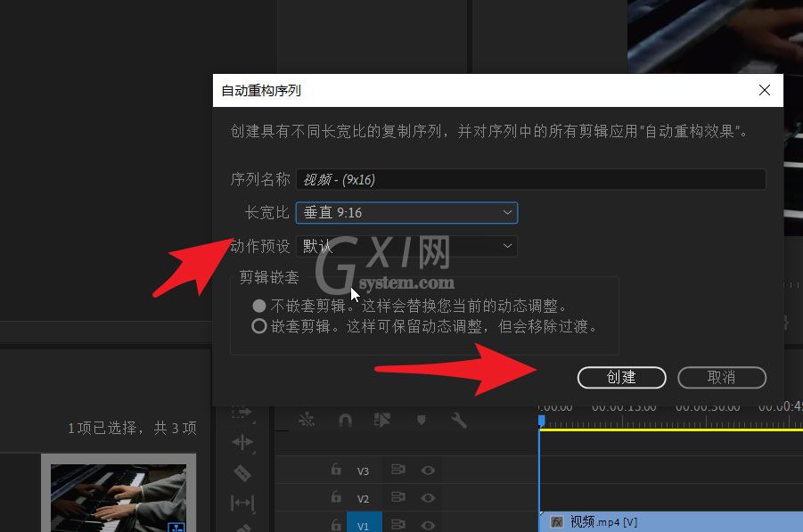This screenshot has height=532, width=803.
Task: Select the Razor tool
Action: 242,472
